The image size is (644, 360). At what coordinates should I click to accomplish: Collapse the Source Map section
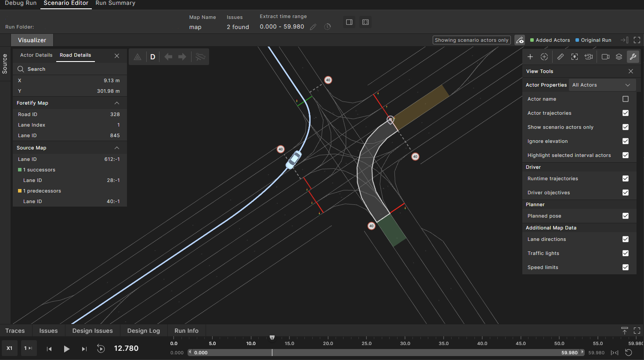coord(117,148)
